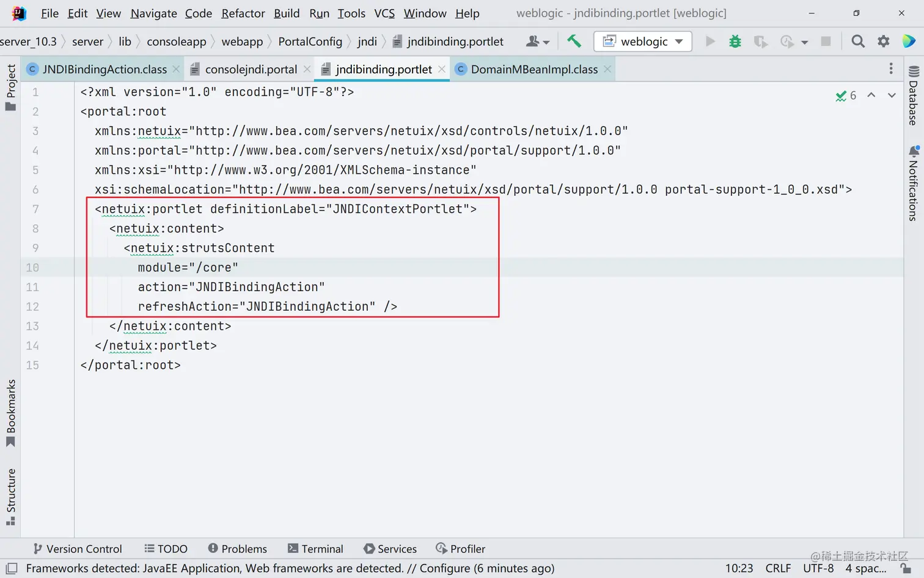Image resolution: width=924 pixels, height=578 pixels.
Task: Open the Navigate menu
Action: 153,13
